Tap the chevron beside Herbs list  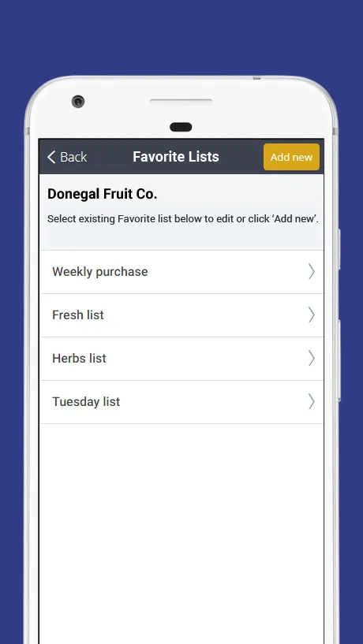[312, 358]
